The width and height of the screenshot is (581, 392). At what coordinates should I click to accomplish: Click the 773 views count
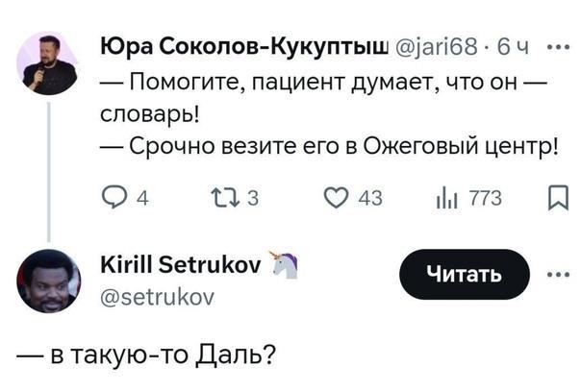(486, 199)
